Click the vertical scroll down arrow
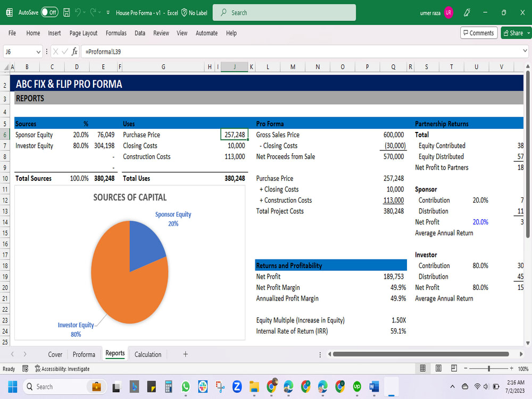Image resolution: width=532 pixels, height=399 pixels. click(528, 343)
